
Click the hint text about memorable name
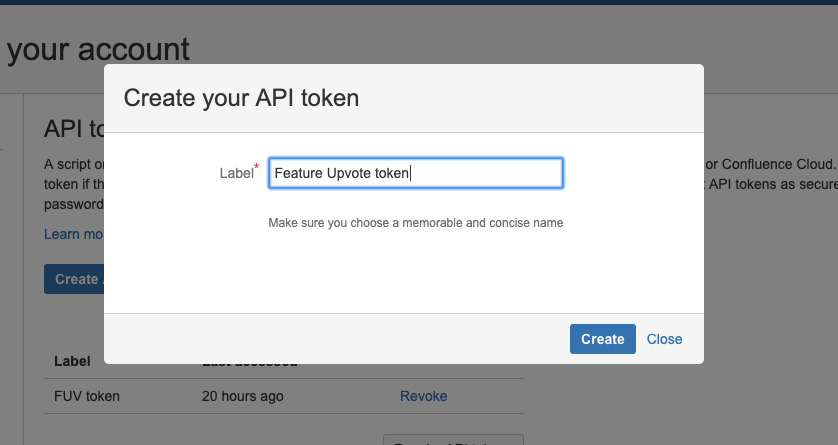pyautogui.click(x=415, y=223)
